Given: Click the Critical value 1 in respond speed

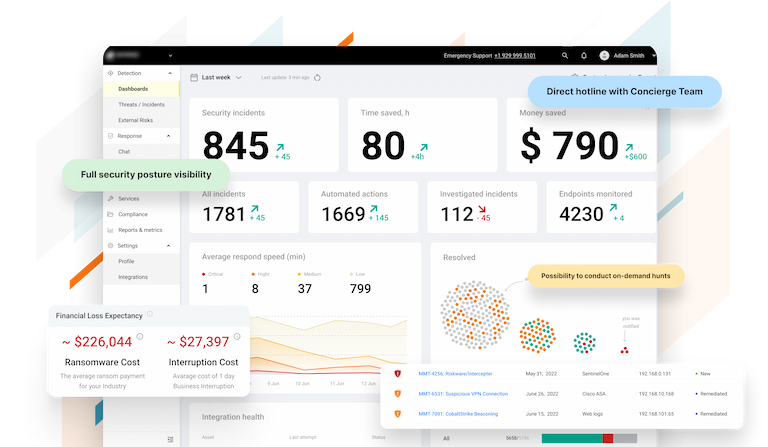Looking at the screenshot, I should click(205, 289).
